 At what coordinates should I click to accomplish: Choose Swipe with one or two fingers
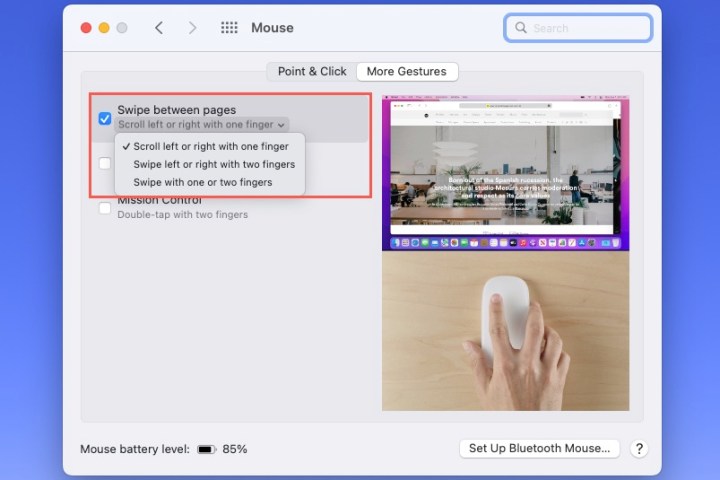pos(210,182)
